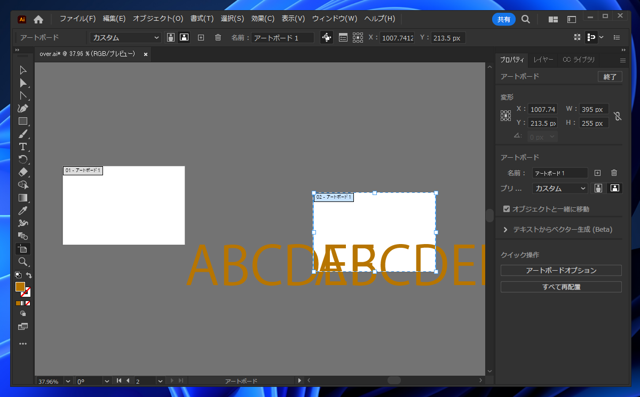Click the Artboard tool in toolbar
The width and height of the screenshot is (640, 397).
tap(23, 249)
